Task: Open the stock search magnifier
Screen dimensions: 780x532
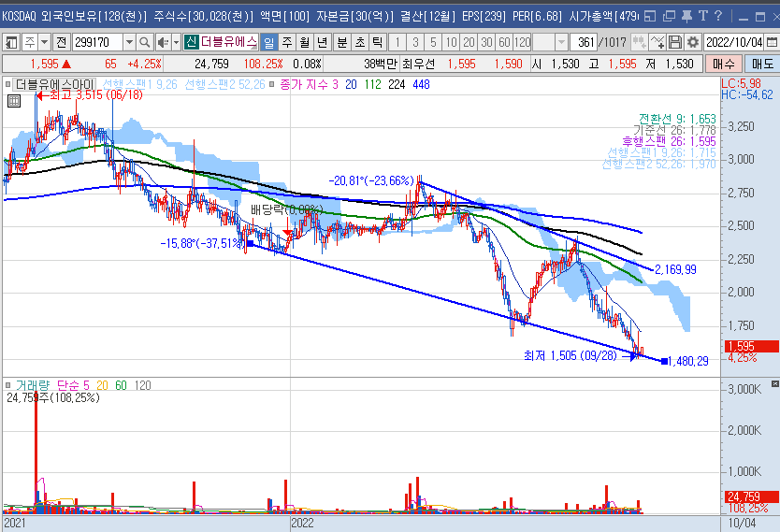Action: [x=145, y=42]
